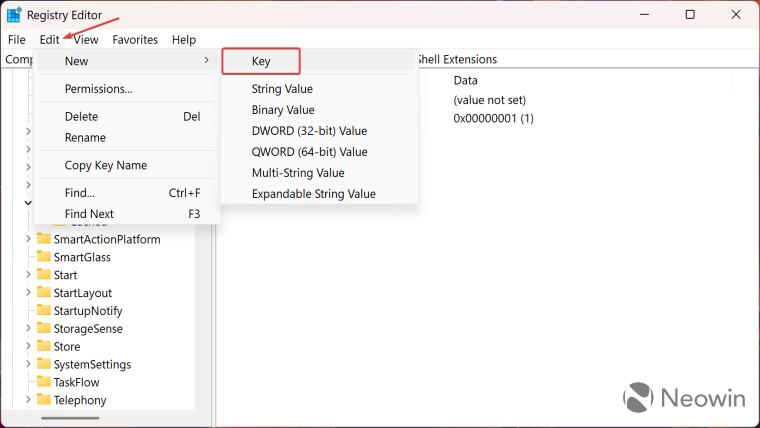Image resolution: width=760 pixels, height=428 pixels.
Task: Click the Telephony folder icon
Action: pyautogui.click(x=44, y=400)
